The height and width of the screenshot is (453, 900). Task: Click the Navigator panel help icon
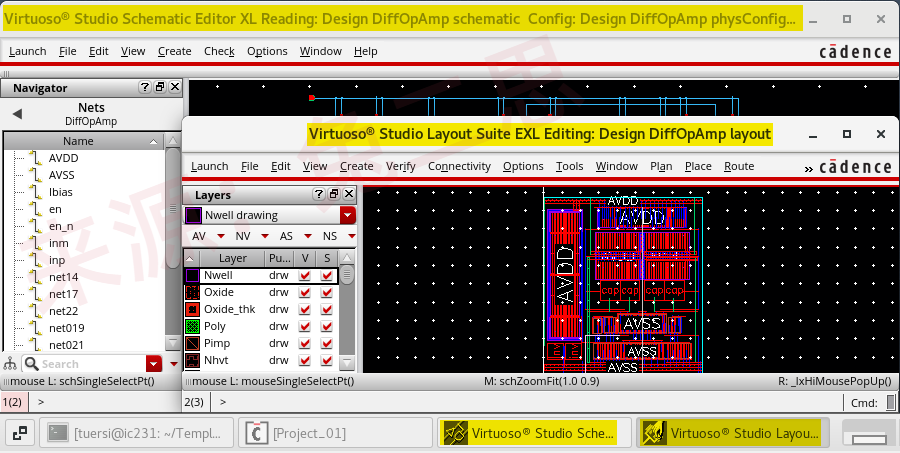(145, 87)
